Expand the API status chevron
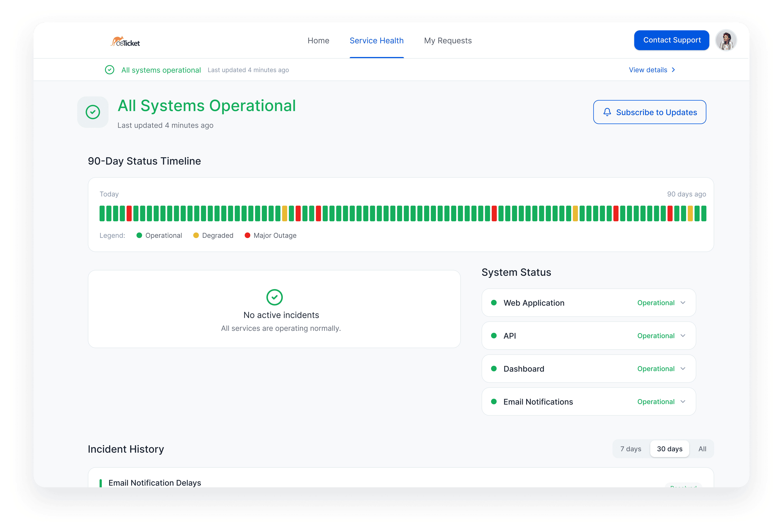 point(683,336)
